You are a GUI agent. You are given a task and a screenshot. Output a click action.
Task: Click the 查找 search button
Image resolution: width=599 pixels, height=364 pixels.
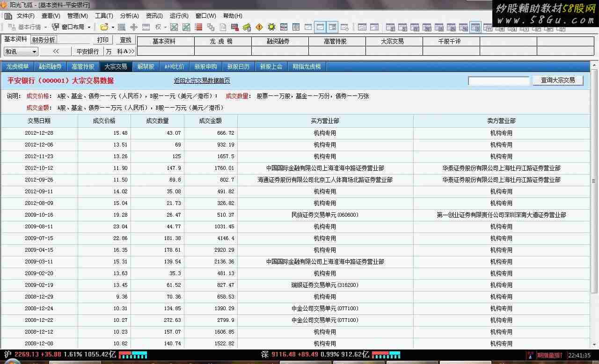[x=125, y=40]
